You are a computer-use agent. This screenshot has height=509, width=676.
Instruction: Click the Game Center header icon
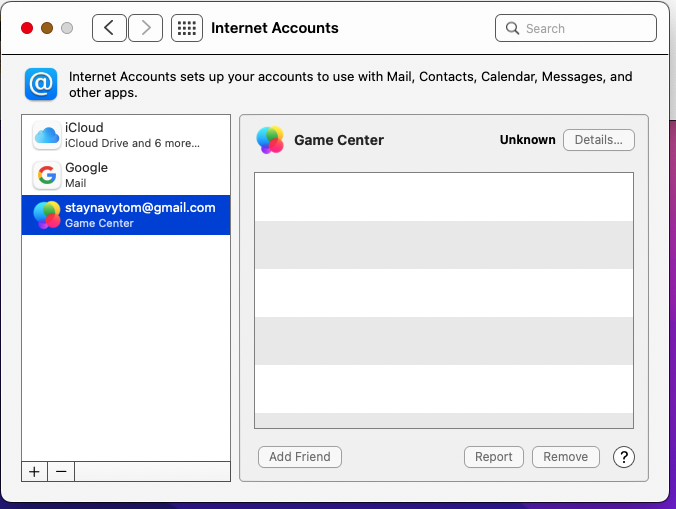point(270,140)
